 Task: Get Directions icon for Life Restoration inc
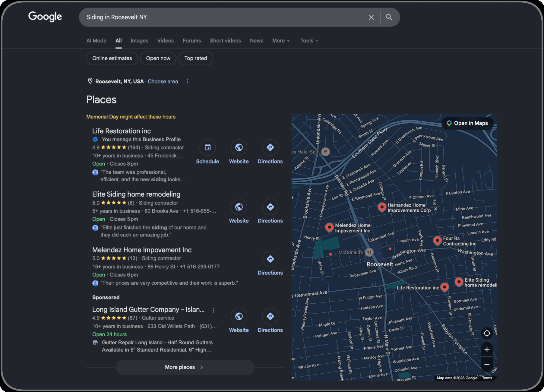coord(270,147)
